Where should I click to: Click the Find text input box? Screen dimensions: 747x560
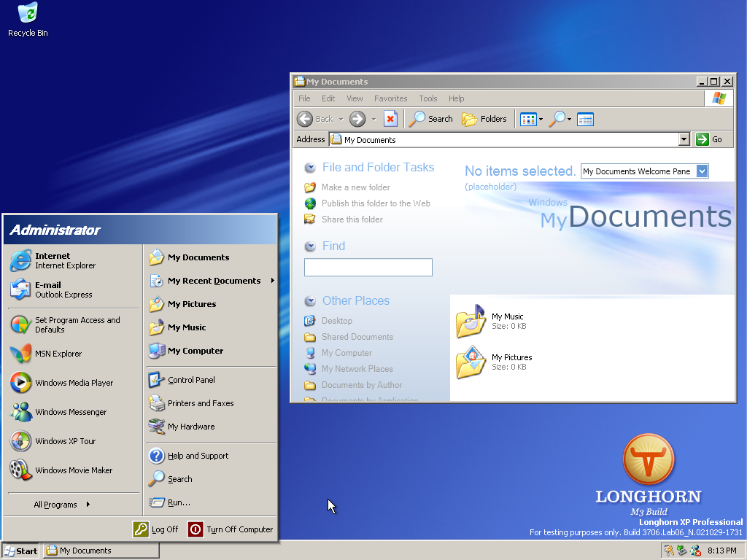(x=368, y=268)
